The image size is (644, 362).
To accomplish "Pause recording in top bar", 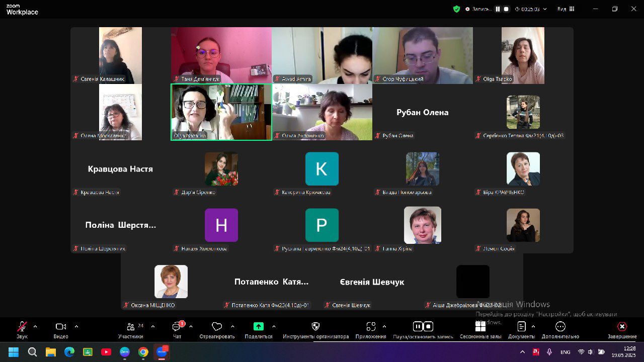I will (x=498, y=9).
